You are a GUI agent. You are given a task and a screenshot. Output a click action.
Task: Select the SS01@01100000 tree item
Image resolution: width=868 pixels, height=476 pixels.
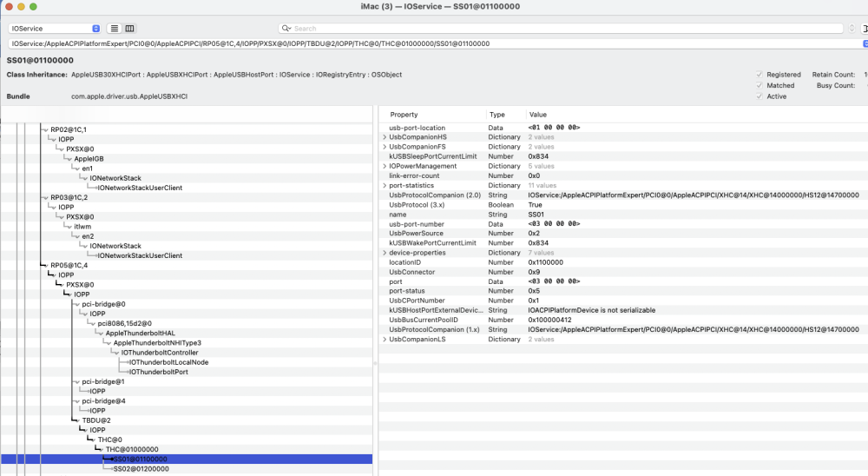coord(140,459)
